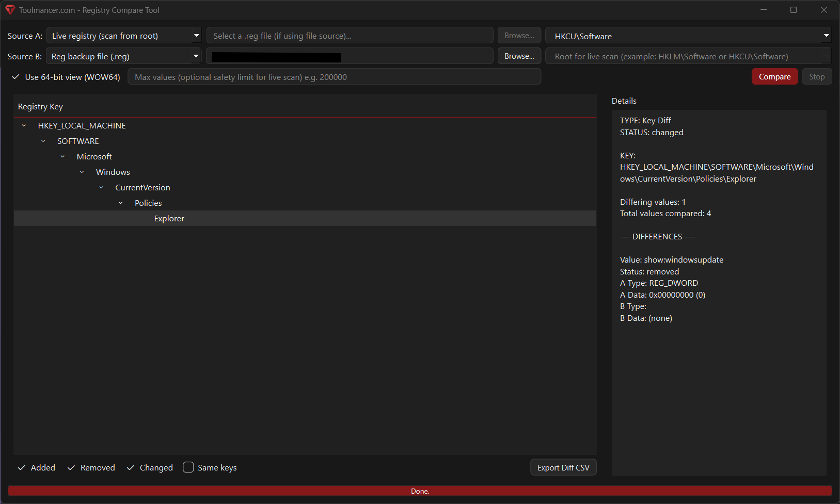Screen dimensions: 840x504
Task: Select the HKEY_LOCAL_MACHINE key label
Action: (x=82, y=125)
